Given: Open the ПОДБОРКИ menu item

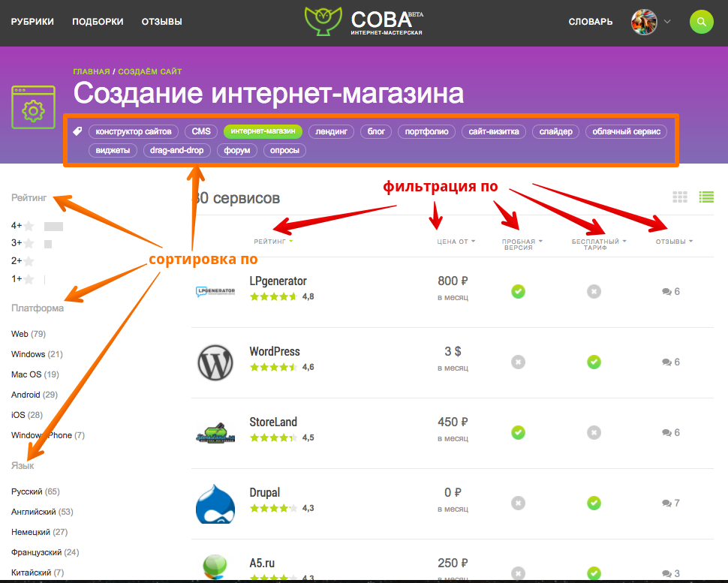Looking at the screenshot, I should (98, 22).
